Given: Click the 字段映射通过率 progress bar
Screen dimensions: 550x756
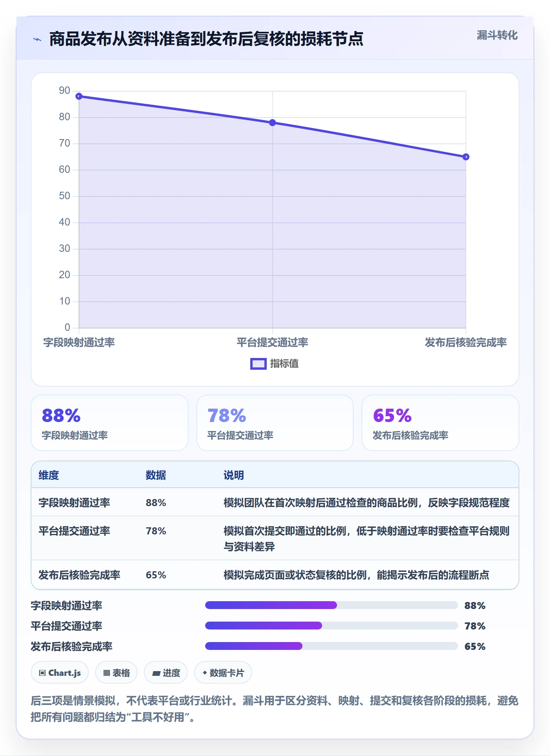Looking at the screenshot, I should [x=332, y=605].
